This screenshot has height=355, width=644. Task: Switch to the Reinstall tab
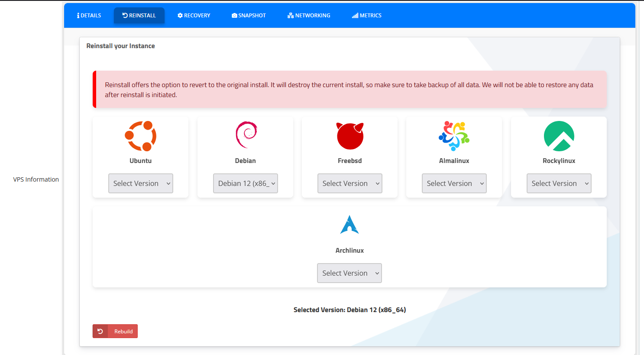tap(139, 16)
